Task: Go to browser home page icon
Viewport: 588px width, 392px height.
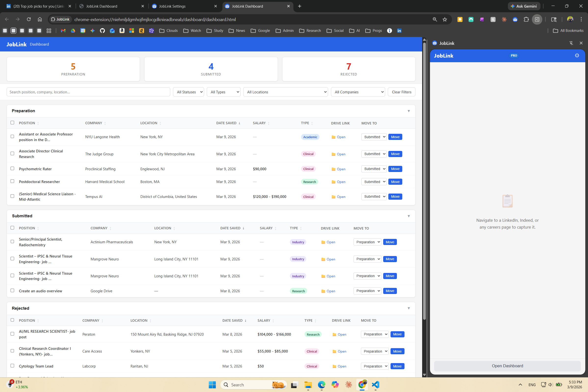Action: 40,19
